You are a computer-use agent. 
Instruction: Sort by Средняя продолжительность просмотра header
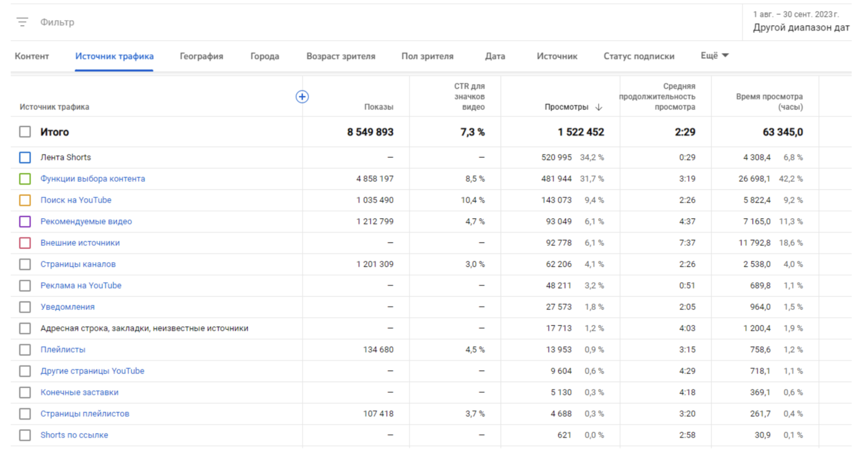point(657,97)
